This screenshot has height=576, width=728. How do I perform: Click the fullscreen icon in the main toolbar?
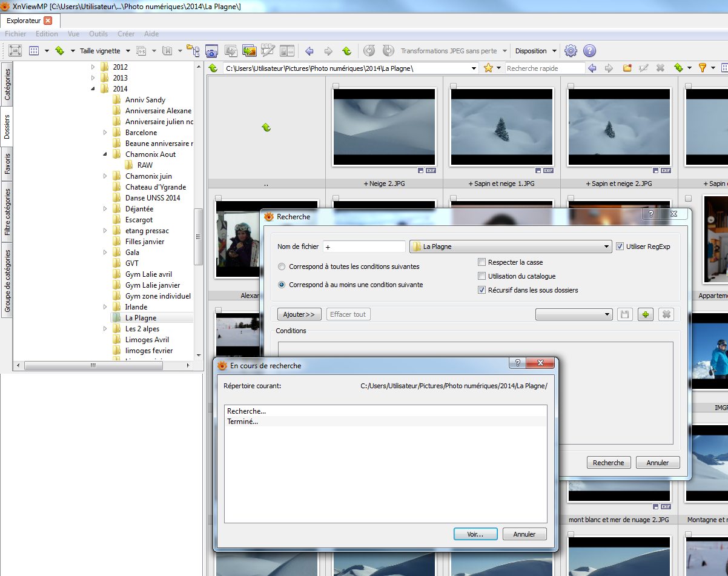[15, 51]
